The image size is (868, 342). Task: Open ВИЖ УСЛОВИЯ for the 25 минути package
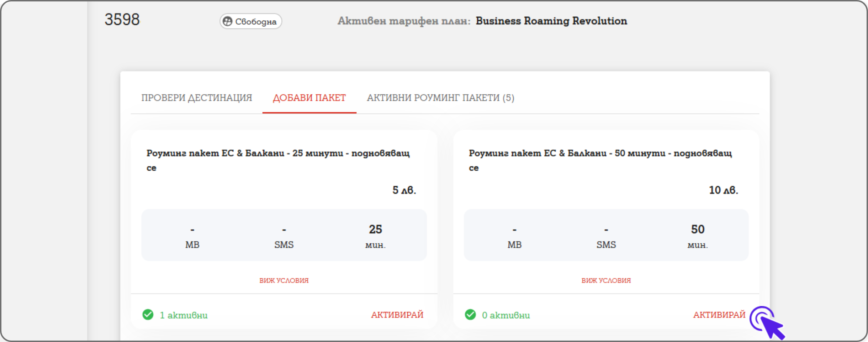pos(284,280)
